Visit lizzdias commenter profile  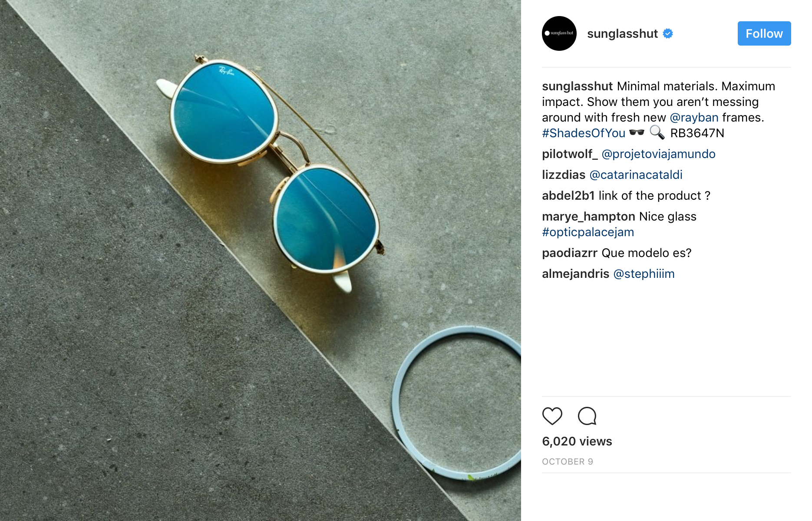pos(564,175)
